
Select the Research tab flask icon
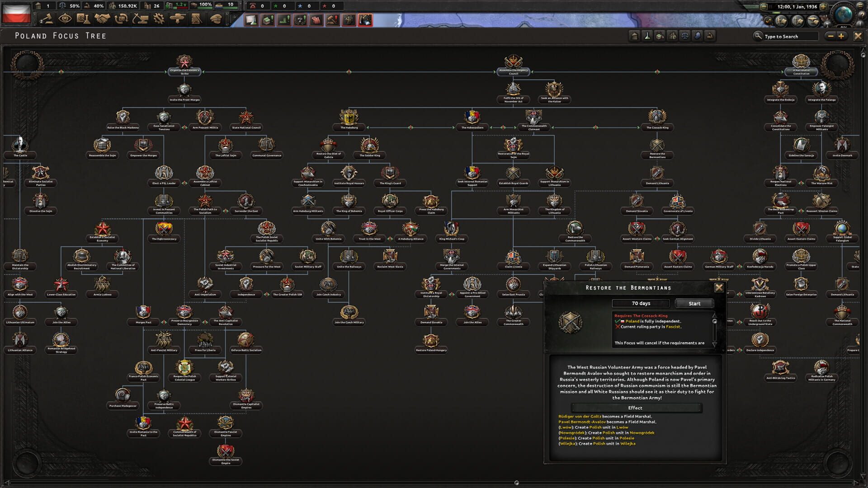pos(84,18)
